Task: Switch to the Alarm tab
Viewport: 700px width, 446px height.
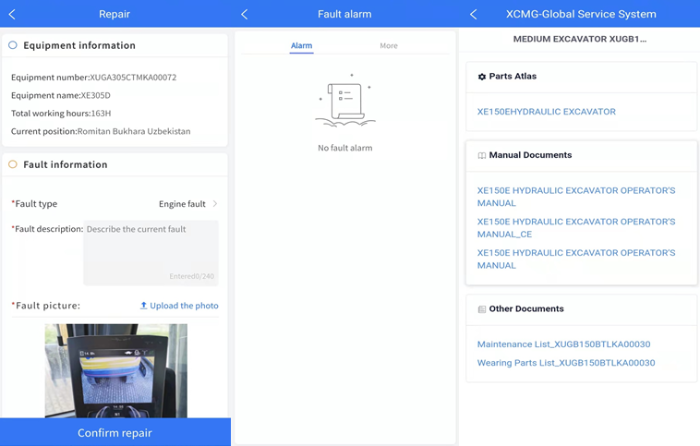Action: coord(301,46)
